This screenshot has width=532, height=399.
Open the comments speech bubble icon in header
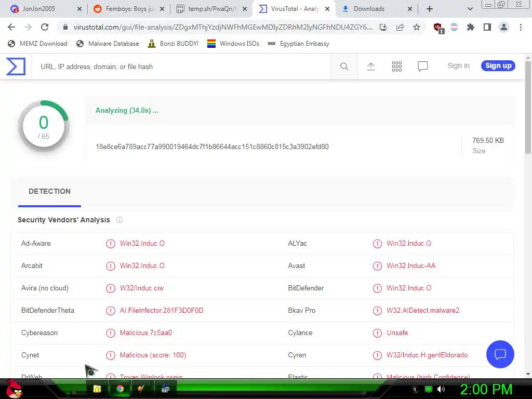423,66
